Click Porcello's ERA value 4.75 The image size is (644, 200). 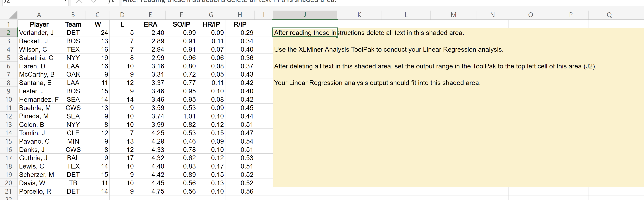[150, 191]
